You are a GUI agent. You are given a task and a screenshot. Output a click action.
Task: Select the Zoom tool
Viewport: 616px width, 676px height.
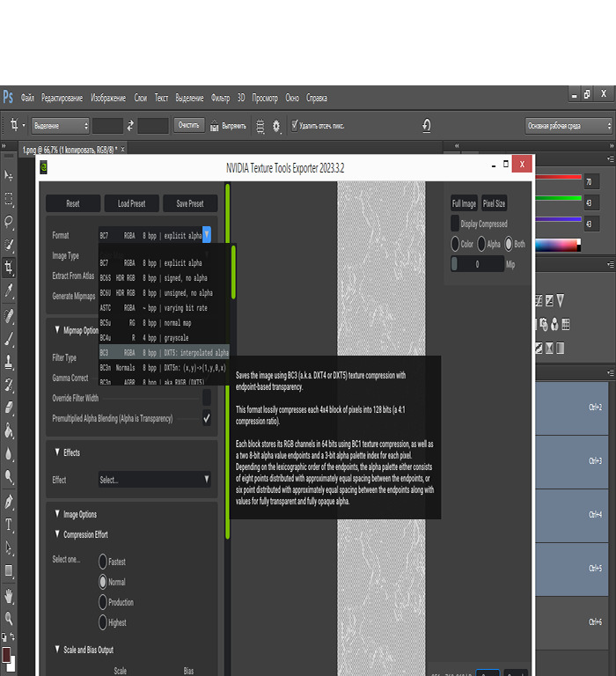9,619
